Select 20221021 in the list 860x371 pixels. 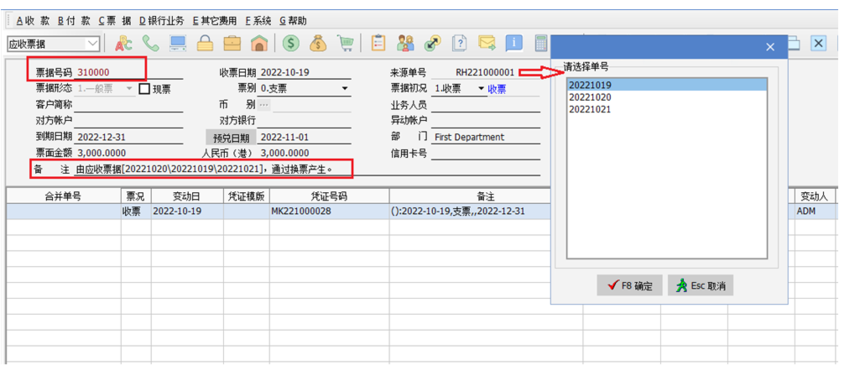pos(667,109)
